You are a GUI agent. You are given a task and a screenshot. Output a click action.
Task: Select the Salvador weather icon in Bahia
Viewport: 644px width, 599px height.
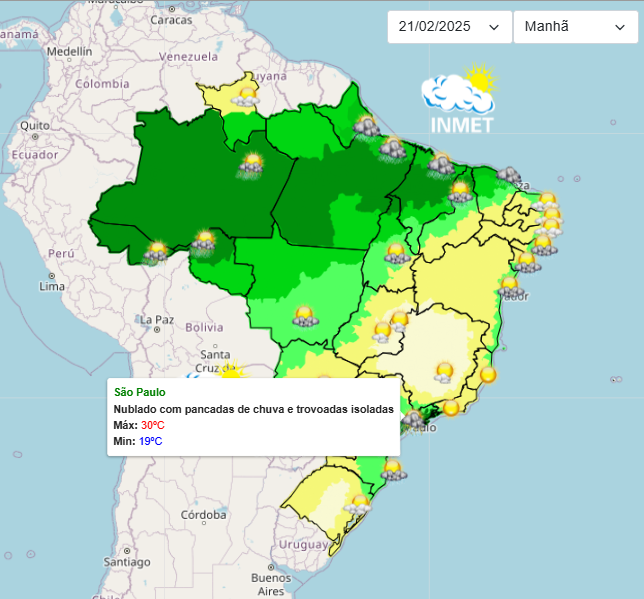511,287
